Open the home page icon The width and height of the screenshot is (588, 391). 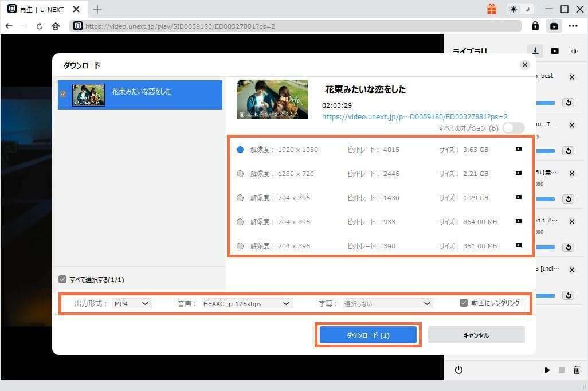click(x=56, y=26)
